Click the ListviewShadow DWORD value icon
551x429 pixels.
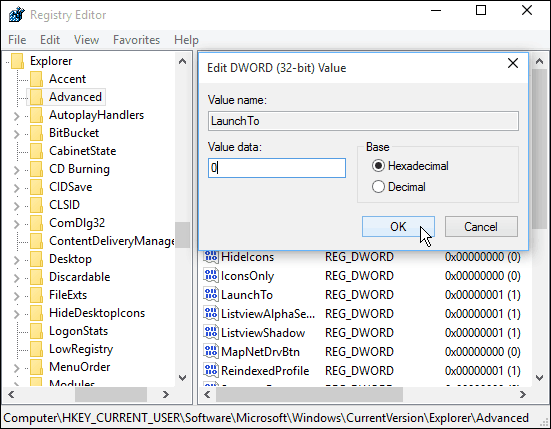pos(211,333)
